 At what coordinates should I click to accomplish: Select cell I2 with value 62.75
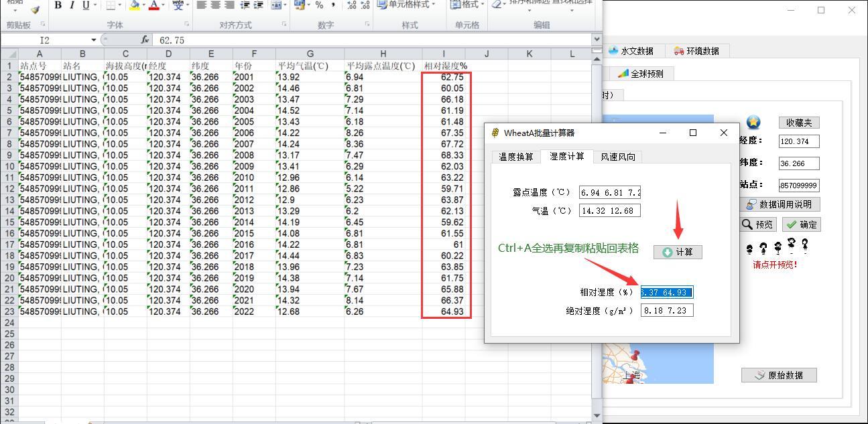coord(444,77)
